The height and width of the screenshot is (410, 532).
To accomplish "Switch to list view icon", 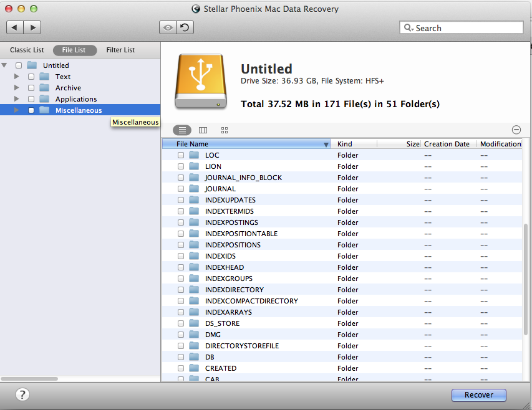I will point(182,130).
